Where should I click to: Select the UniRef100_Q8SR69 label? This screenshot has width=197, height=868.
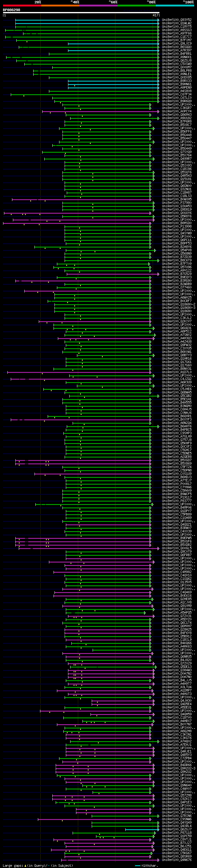pos(177,856)
